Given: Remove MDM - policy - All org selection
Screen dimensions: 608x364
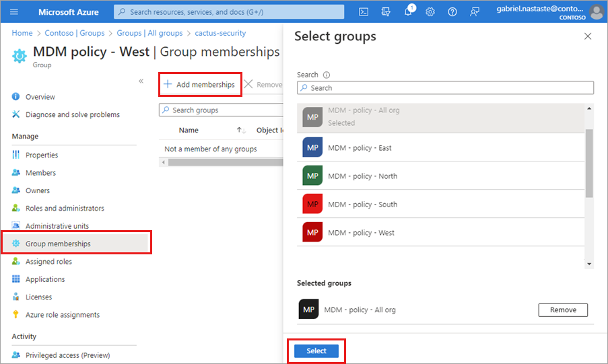Looking at the screenshot, I should pos(562,310).
